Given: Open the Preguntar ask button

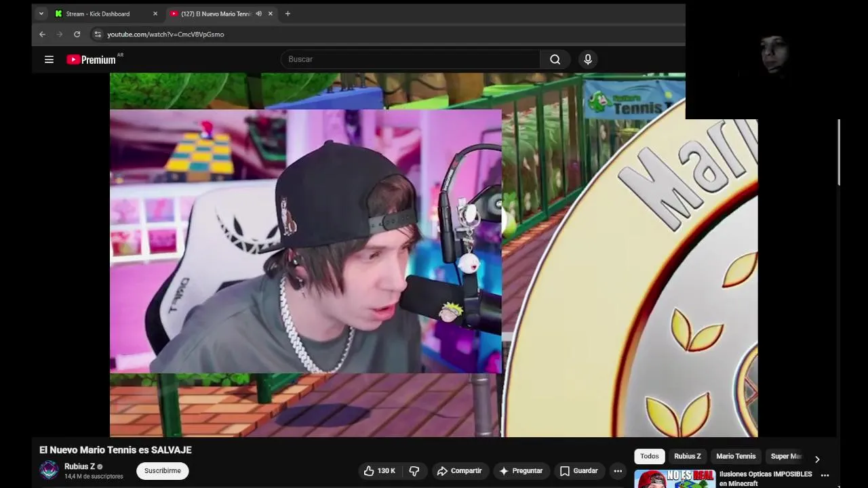Looking at the screenshot, I should [520, 471].
